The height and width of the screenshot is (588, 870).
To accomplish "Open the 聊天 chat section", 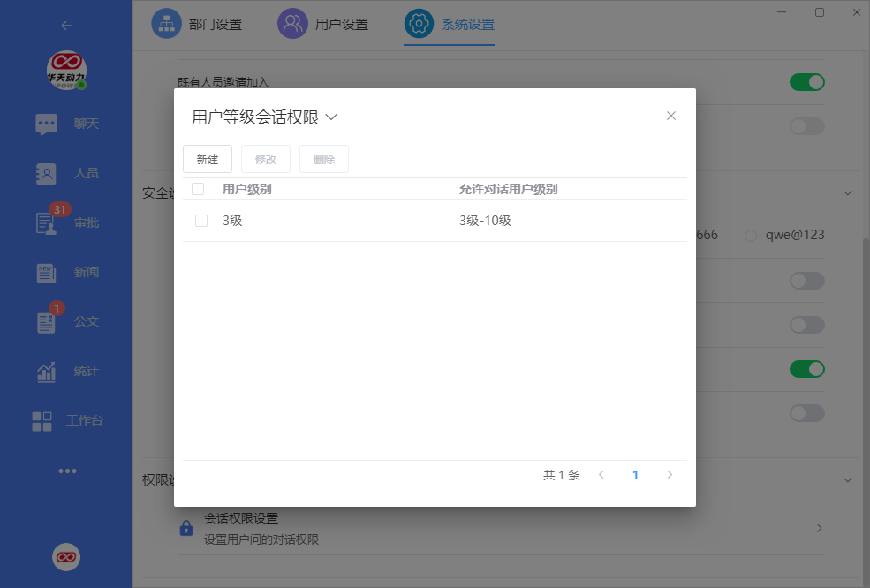I will click(x=66, y=124).
